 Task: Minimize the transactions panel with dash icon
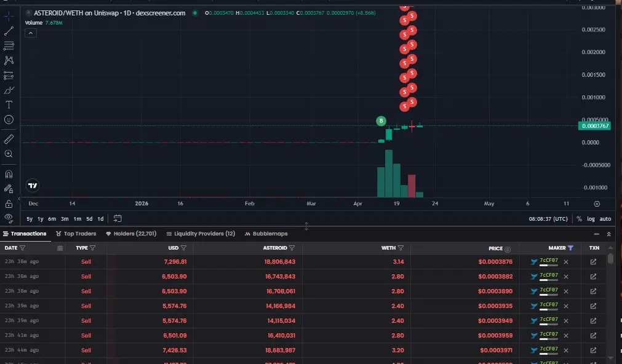click(x=596, y=234)
